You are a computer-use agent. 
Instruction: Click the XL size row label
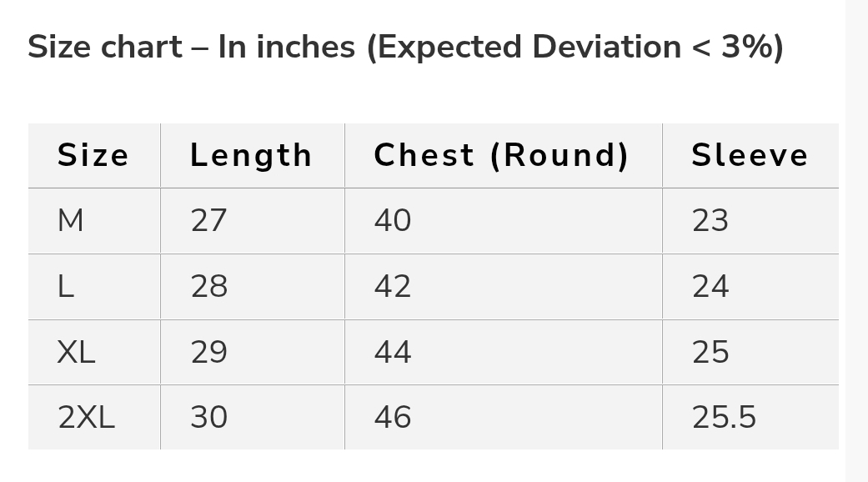[x=76, y=353]
